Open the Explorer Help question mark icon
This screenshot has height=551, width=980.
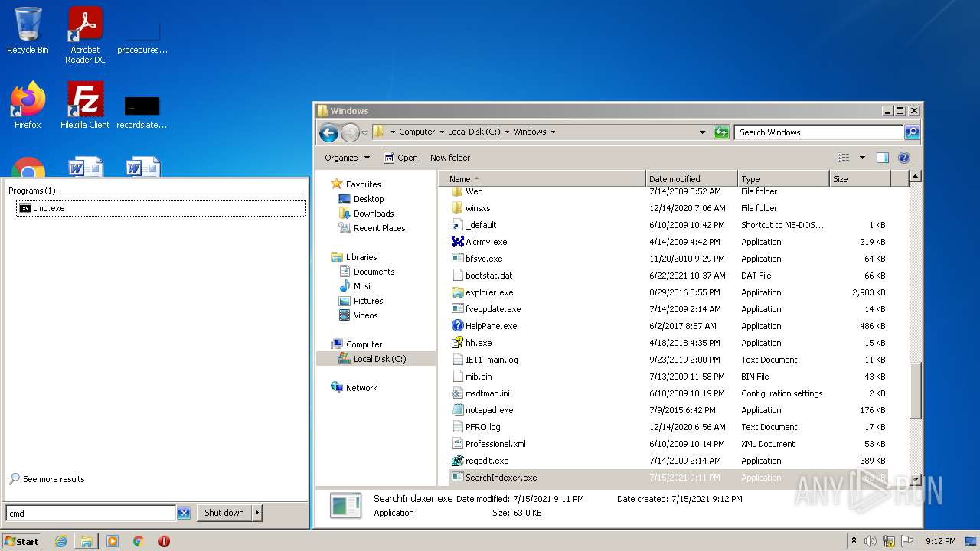[903, 158]
